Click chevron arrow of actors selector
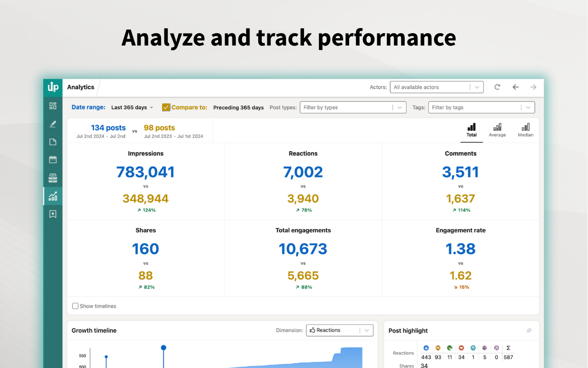 [477, 87]
